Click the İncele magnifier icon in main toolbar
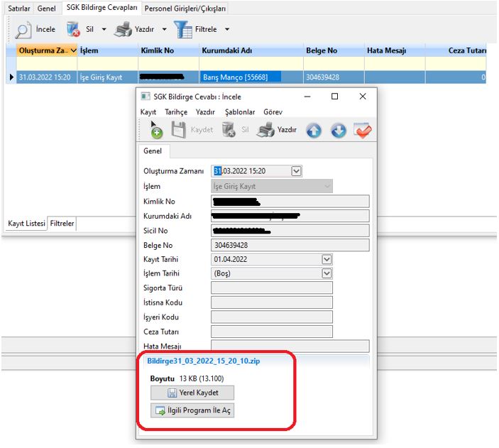Screen dimensions: 499x448 (x=23, y=30)
